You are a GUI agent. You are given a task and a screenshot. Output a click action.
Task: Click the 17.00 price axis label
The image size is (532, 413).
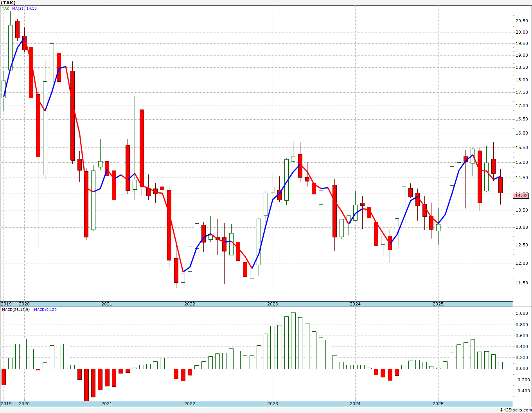(x=521, y=106)
